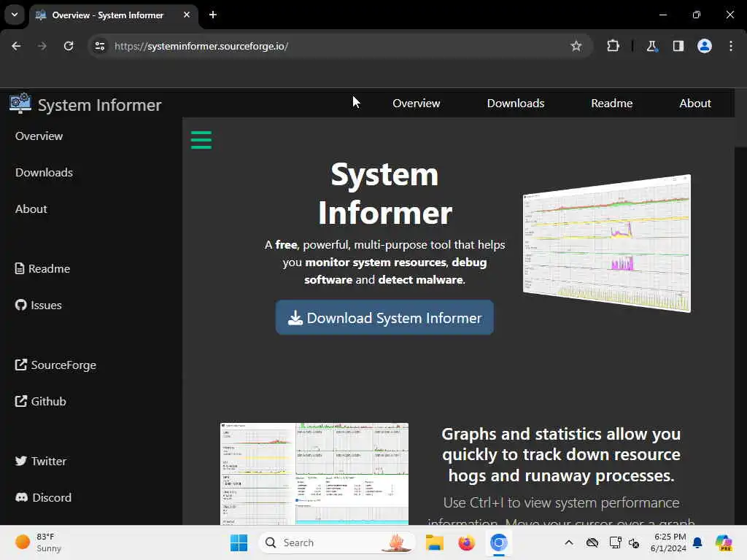Screen dimensions: 747x560
Task: Open the browser side panel icon
Action: tap(678, 46)
